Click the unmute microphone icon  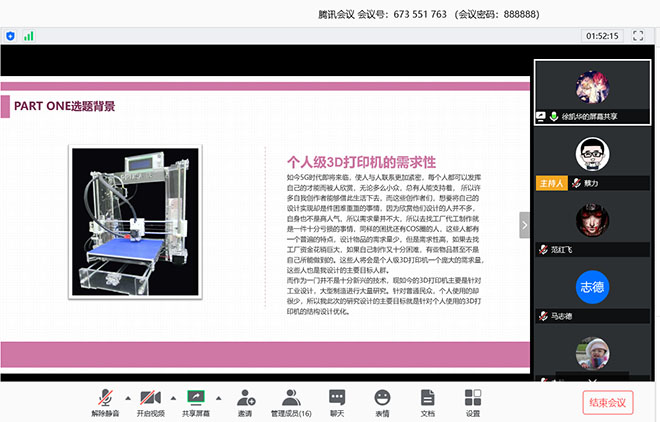coord(103,397)
